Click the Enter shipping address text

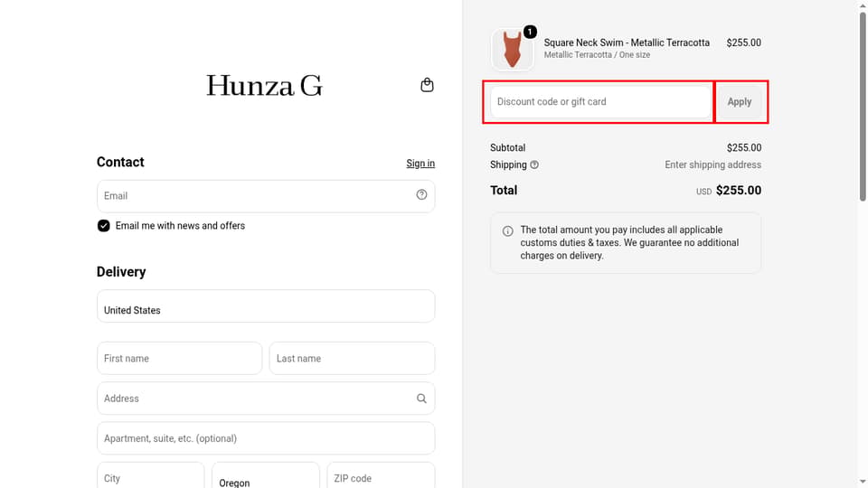coord(713,164)
